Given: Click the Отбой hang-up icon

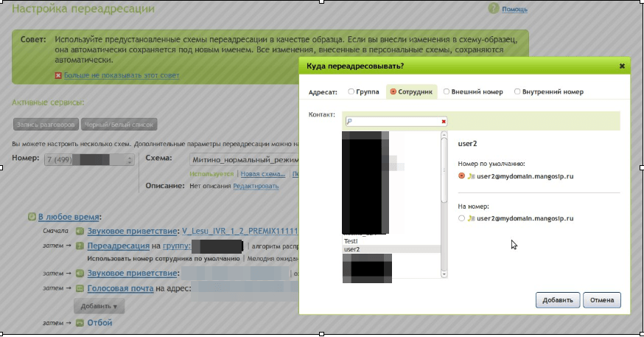Looking at the screenshot, I should [x=80, y=323].
